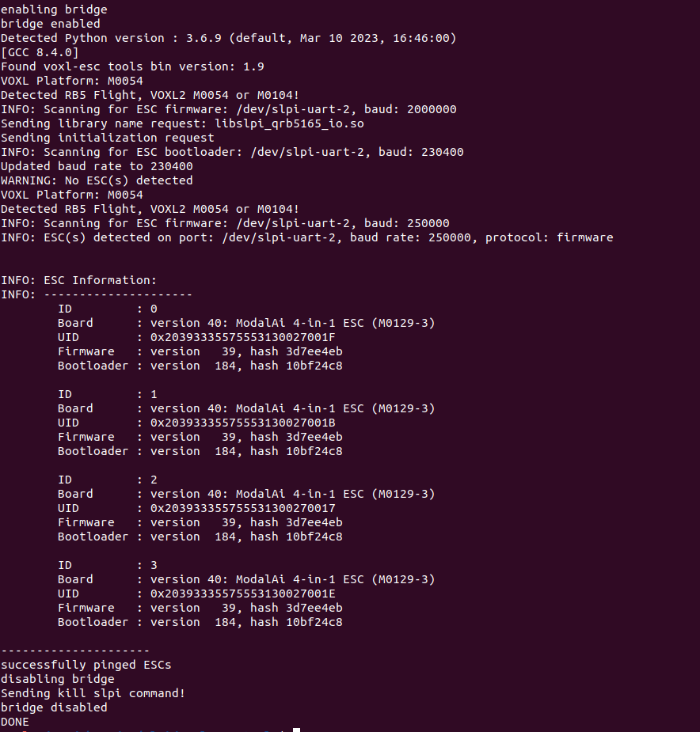Click the 'successfully pinged ESCs' message
Viewport: 700px width, 732px height.
pyautogui.click(x=86, y=665)
